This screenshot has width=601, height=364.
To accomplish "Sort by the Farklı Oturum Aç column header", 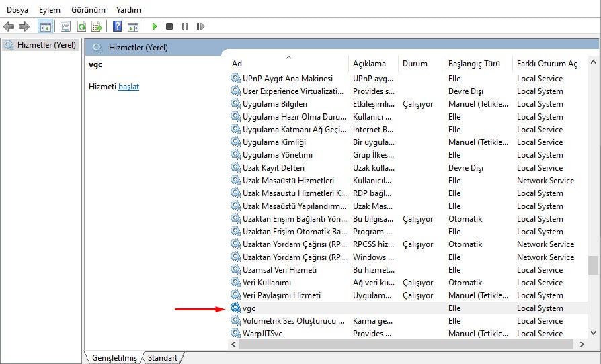I will point(547,64).
